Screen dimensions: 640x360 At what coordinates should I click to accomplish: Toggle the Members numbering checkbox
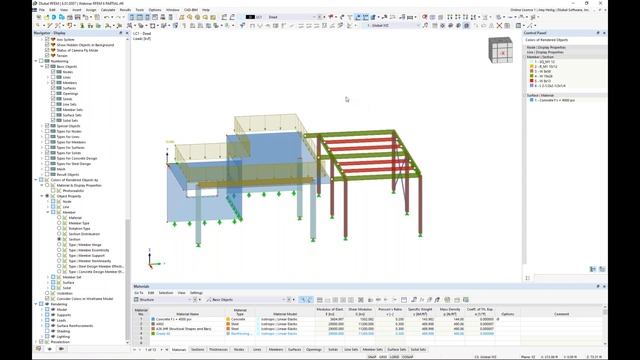tap(53, 82)
